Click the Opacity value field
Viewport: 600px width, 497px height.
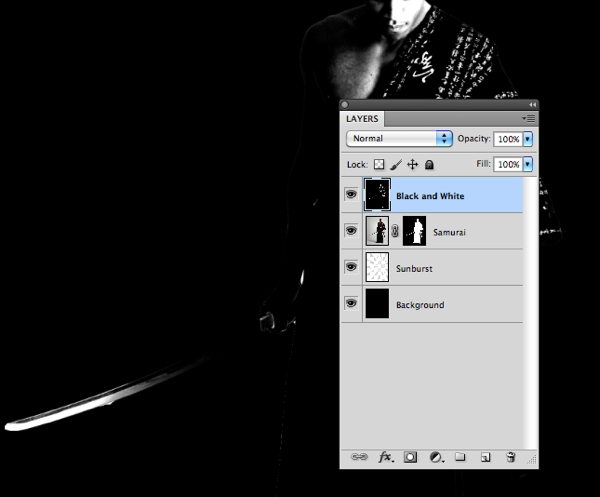(508, 139)
